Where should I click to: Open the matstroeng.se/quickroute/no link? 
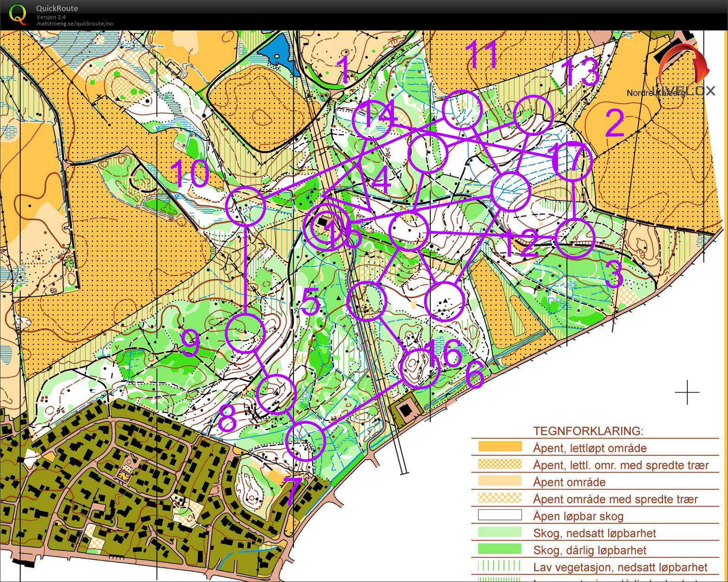click(75, 24)
